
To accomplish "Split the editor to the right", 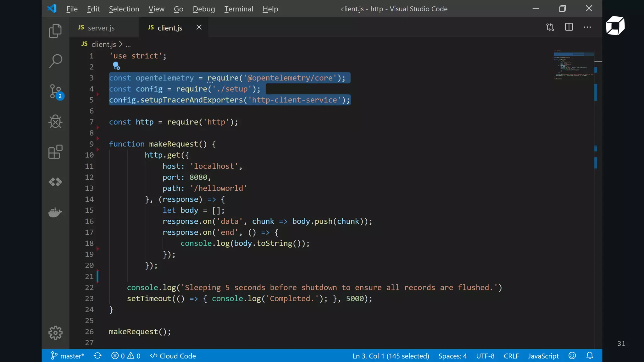I will [569, 27].
